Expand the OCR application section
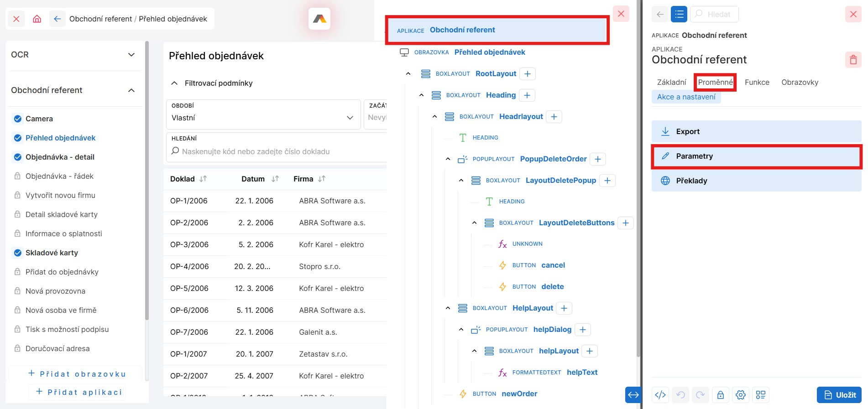 131,55
